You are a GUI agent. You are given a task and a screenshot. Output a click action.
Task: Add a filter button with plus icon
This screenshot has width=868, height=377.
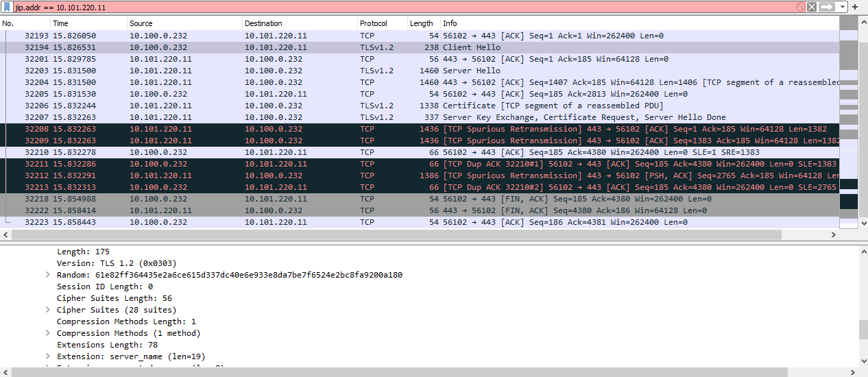click(x=855, y=6)
